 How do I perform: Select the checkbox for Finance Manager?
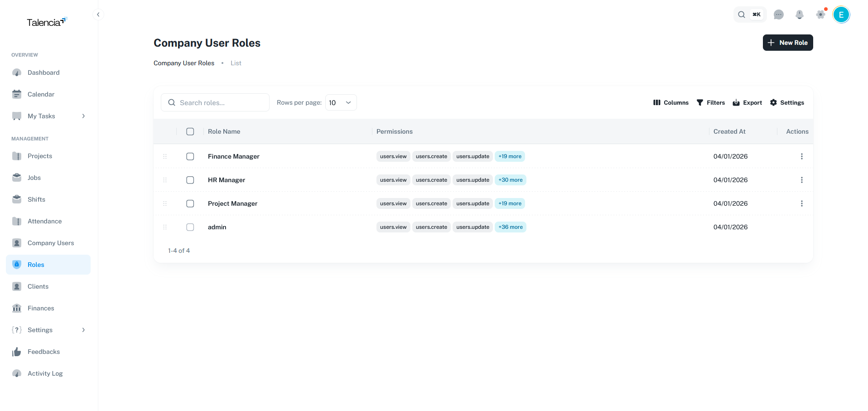[190, 156]
